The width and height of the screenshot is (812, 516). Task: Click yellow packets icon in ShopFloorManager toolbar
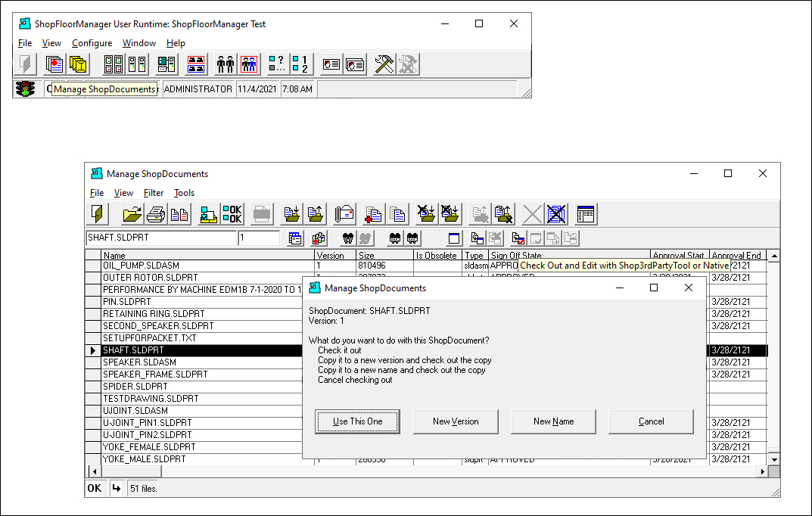pyautogui.click(x=78, y=64)
